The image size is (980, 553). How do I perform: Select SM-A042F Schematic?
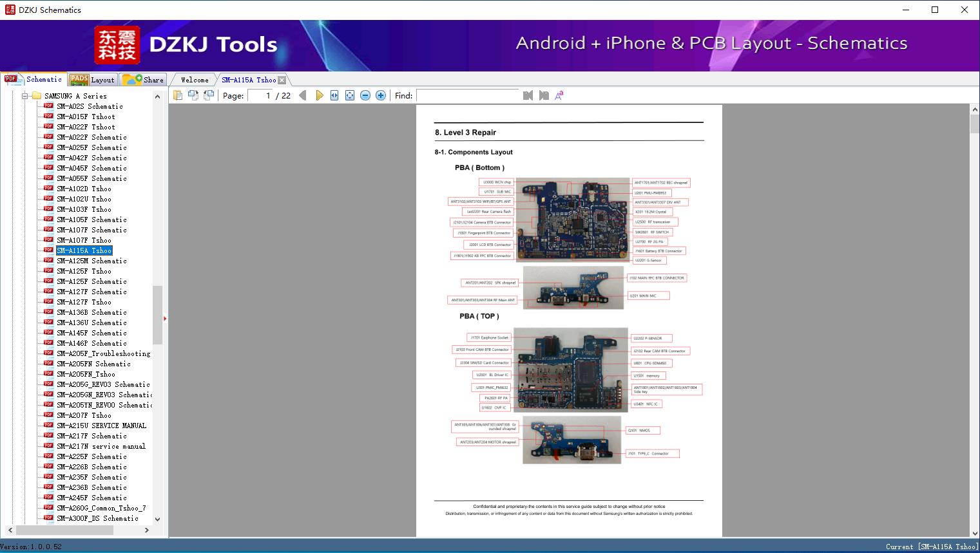pyautogui.click(x=91, y=158)
